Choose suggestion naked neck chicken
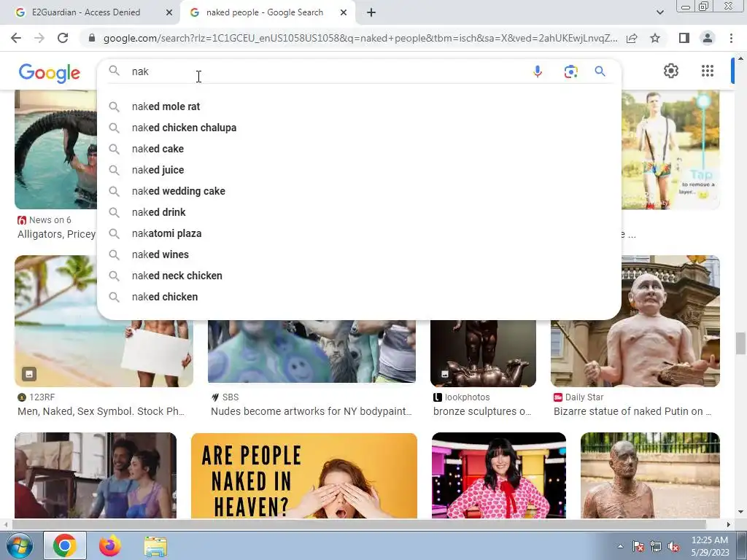 (359, 276)
